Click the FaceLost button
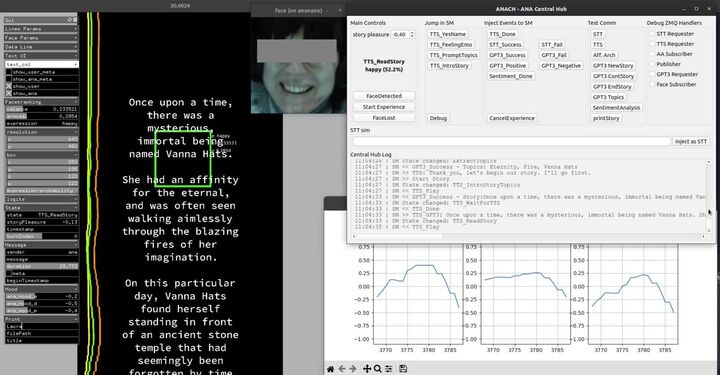The height and width of the screenshot is (375, 720). 384,118
